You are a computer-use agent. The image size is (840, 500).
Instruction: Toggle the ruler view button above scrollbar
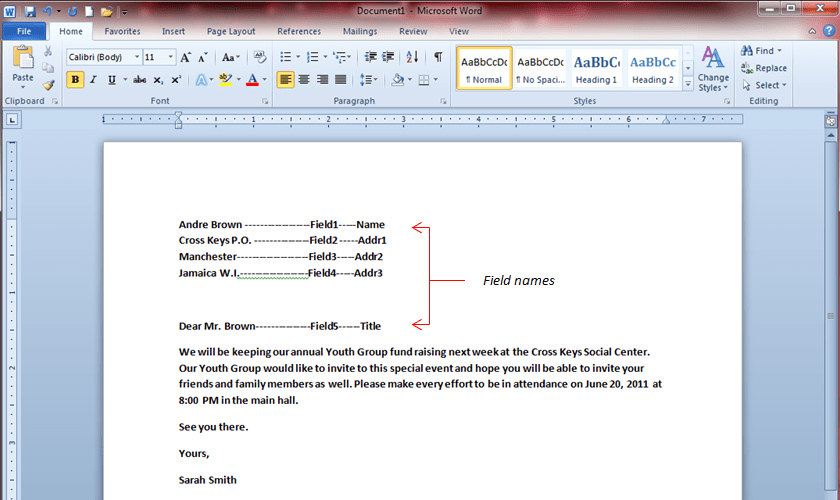(x=830, y=121)
